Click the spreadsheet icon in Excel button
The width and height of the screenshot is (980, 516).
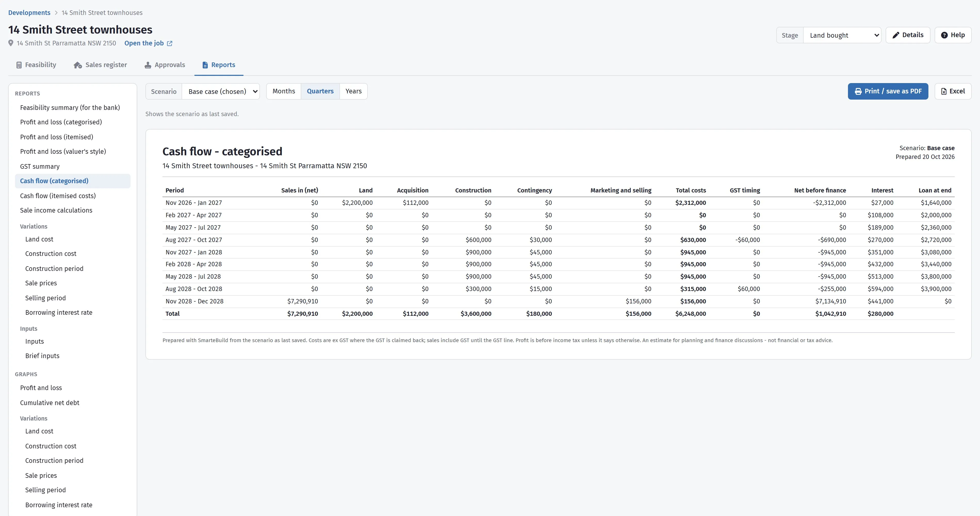pos(944,91)
